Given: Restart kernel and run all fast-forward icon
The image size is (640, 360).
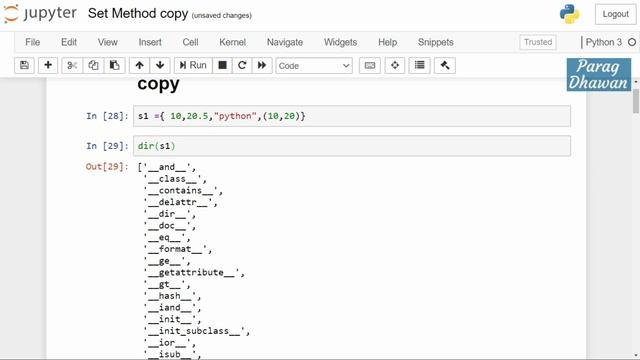Looking at the screenshot, I should 262,65.
